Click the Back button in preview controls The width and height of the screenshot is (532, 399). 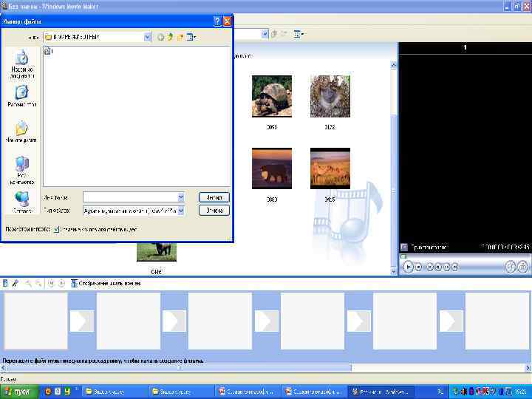point(430,267)
